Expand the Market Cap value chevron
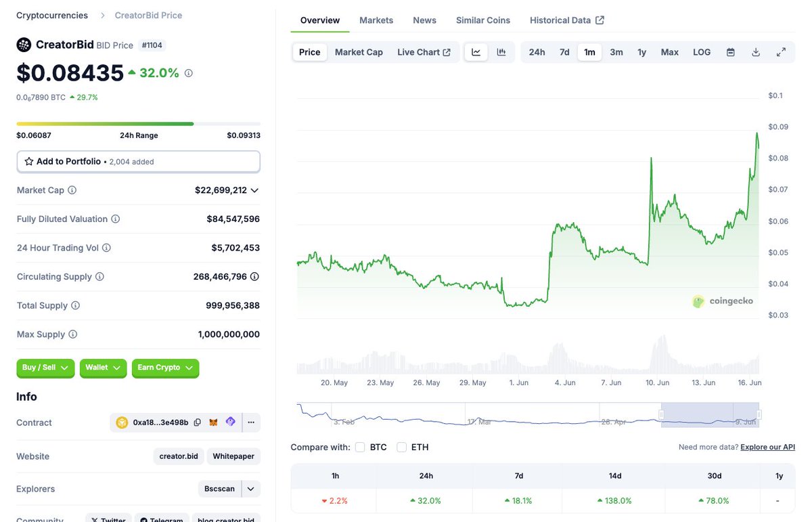 pos(254,190)
